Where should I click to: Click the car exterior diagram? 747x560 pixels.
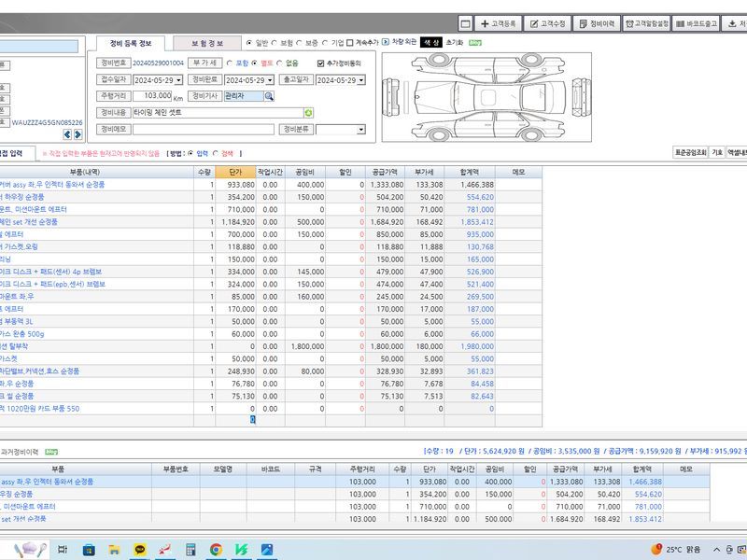486,97
